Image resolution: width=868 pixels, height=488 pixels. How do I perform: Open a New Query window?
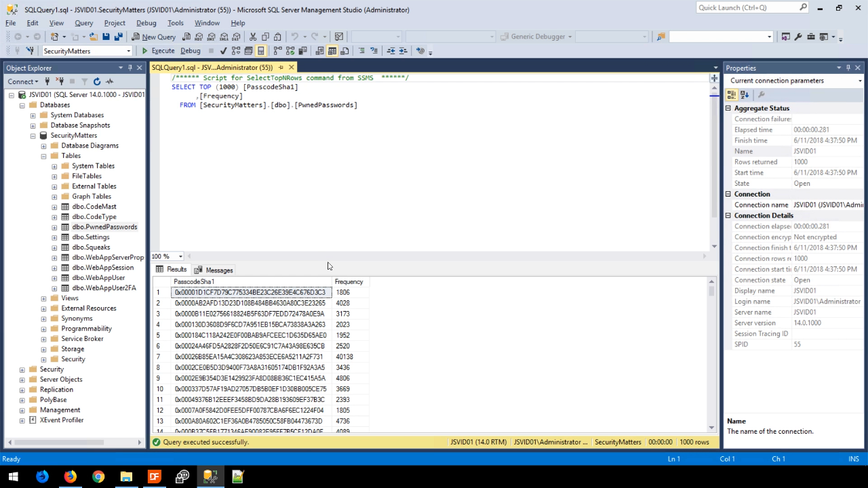(154, 37)
